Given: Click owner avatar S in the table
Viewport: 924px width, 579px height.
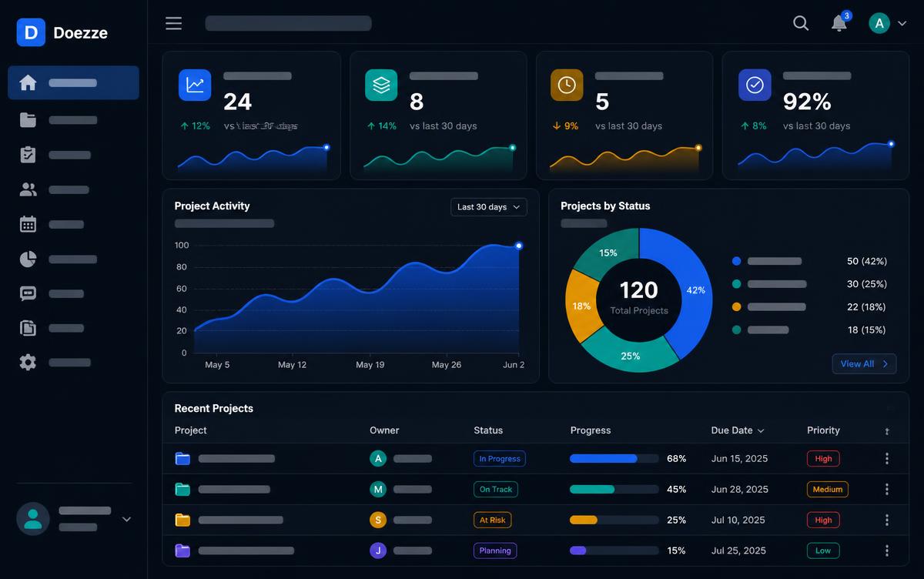Looking at the screenshot, I should [378, 520].
